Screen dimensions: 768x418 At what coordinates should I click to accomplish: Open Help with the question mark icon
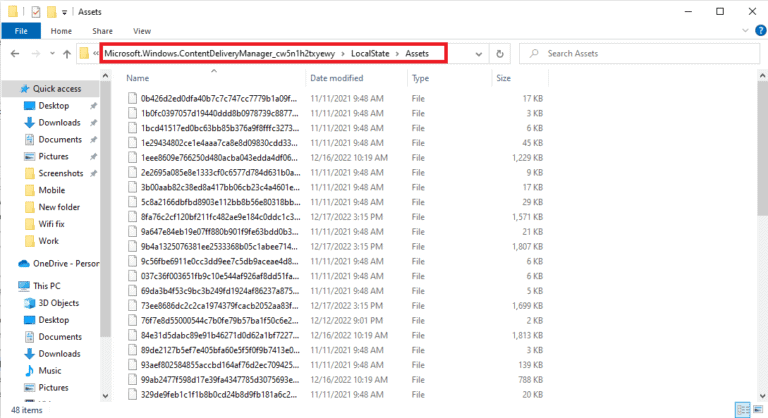[x=760, y=30]
